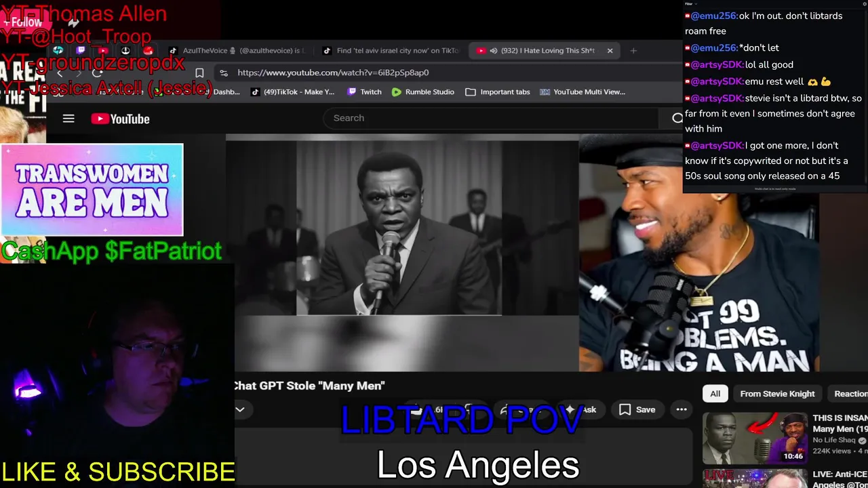868x488 pixels.
Task: Select the All filter chip
Action: click(715, 394)
